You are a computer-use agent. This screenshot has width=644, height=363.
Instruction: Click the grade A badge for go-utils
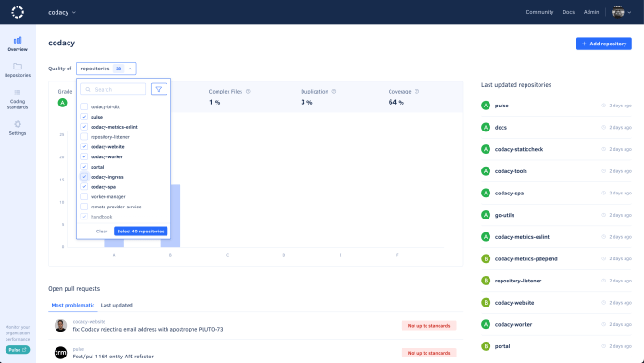pyautogui.click(x=486, y=215)
